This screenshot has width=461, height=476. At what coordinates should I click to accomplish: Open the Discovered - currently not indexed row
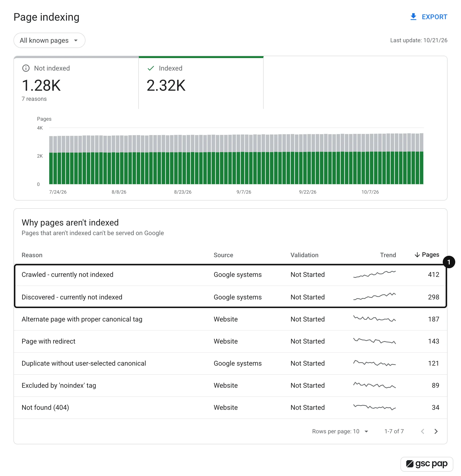pos(230,297)
